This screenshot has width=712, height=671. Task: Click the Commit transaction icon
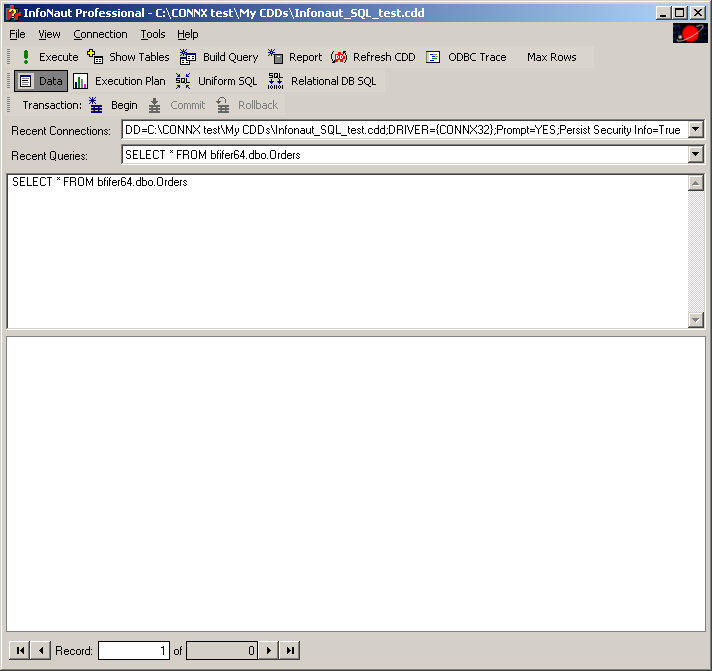tap(154, 105)
